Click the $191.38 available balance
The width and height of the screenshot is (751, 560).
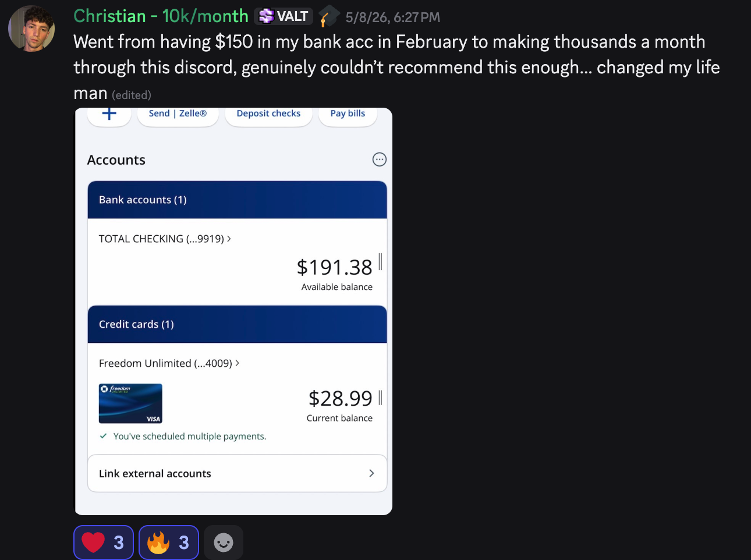[334, 267]
